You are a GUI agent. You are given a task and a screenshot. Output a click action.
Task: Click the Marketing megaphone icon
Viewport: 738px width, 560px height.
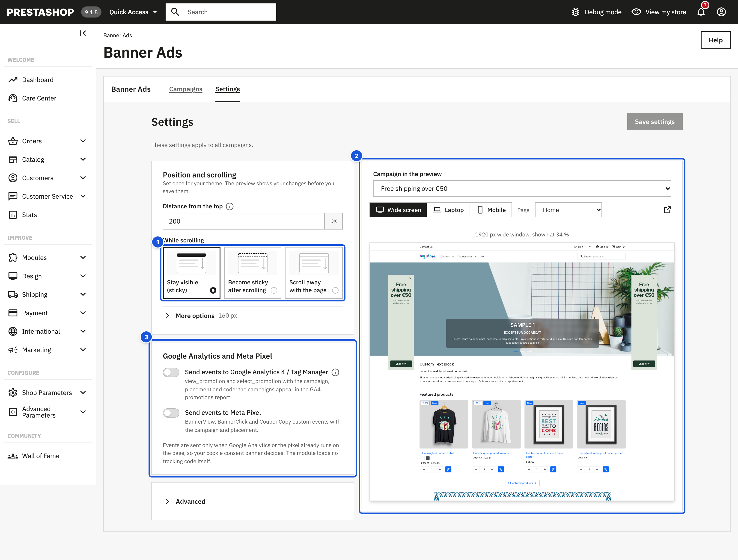(13, 350)
